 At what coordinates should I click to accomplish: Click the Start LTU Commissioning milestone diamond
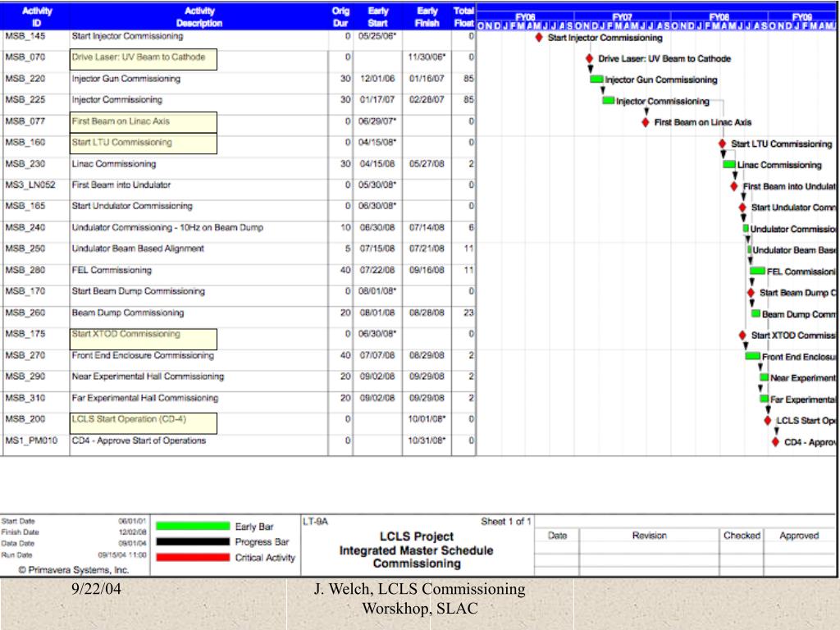(722, 144)
